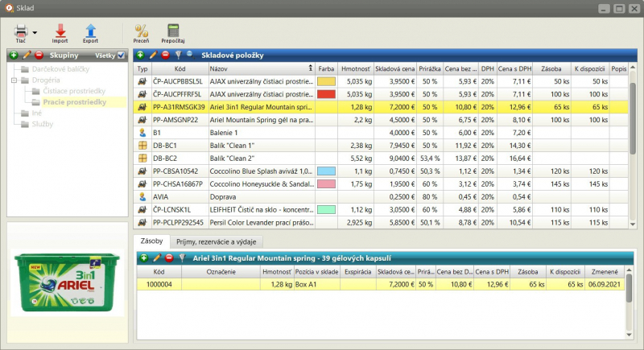Open the search magnifier in Skladové položky

point(191,55)
